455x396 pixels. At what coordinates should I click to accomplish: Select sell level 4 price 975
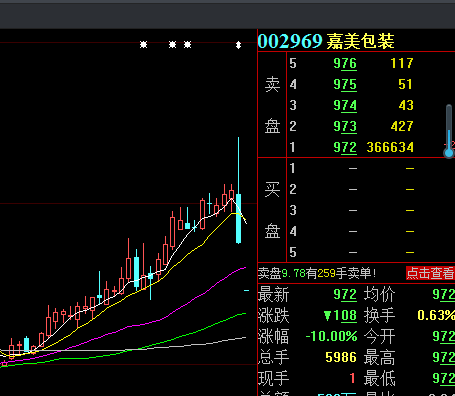345,84
